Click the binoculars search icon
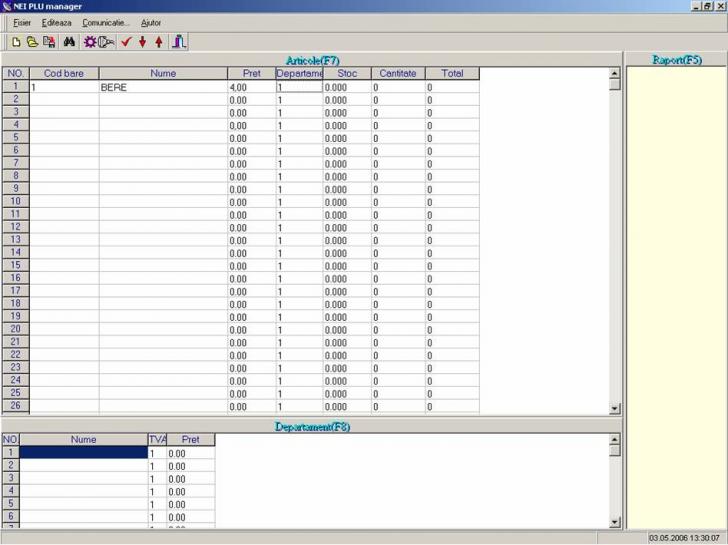 click(x=70, y=42)
